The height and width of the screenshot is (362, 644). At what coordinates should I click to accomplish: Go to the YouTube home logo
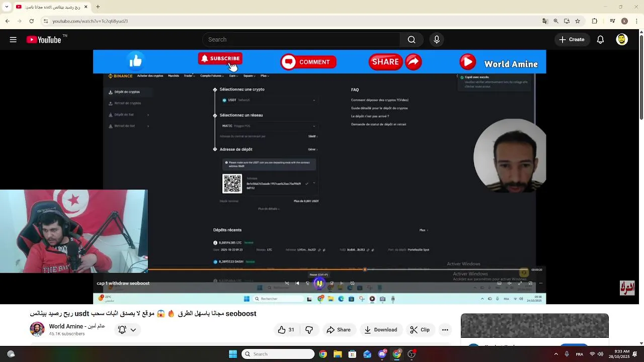tap(44, 40)
